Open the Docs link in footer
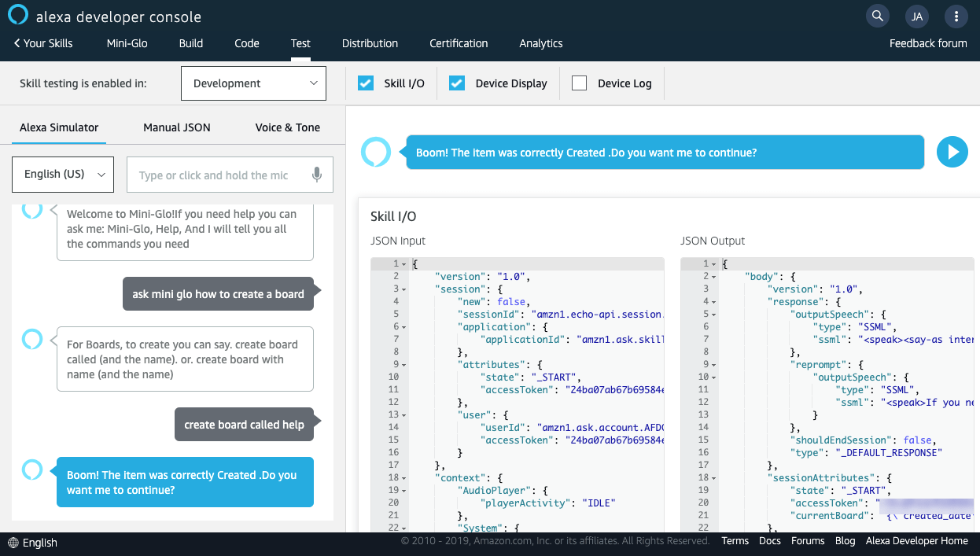The width and height of the screenshot is (980, 556). tap(770, 541)
